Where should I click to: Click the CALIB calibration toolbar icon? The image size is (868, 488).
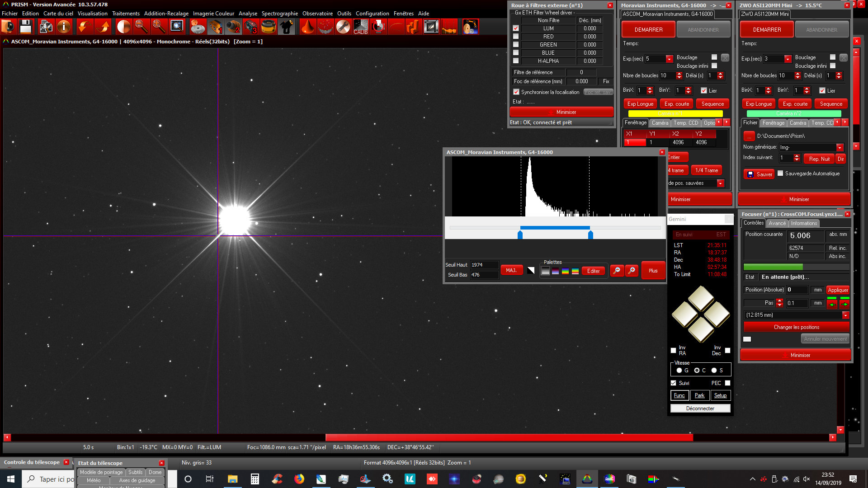(x=360, y=27)
